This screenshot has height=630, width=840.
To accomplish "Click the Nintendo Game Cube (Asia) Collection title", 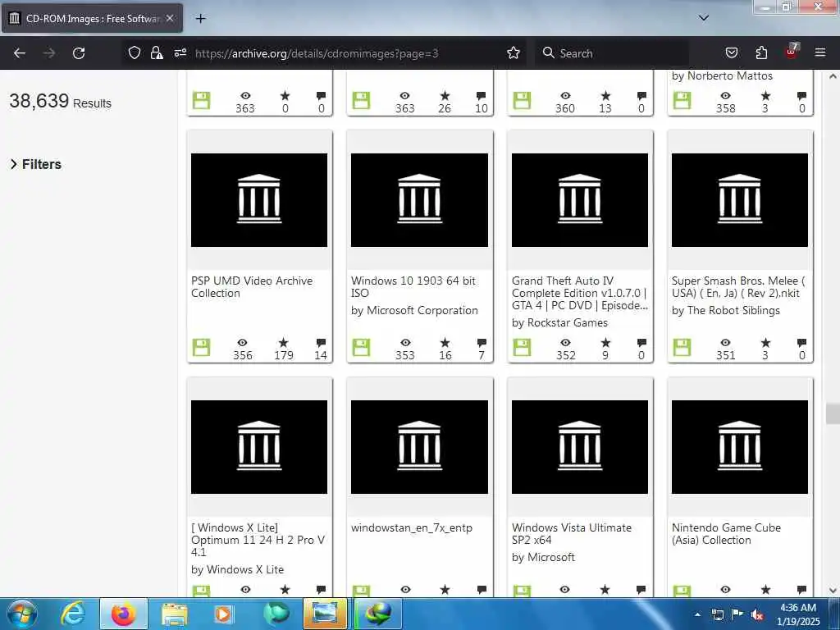I will (727, 533).
